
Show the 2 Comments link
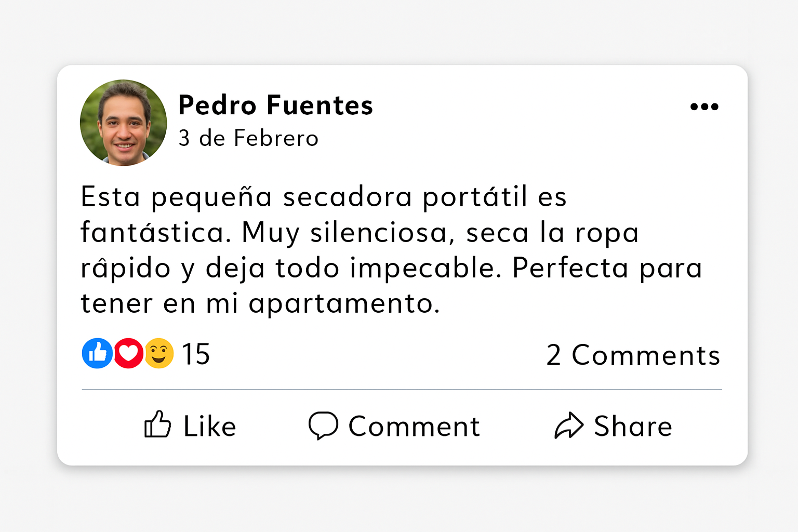633,355
